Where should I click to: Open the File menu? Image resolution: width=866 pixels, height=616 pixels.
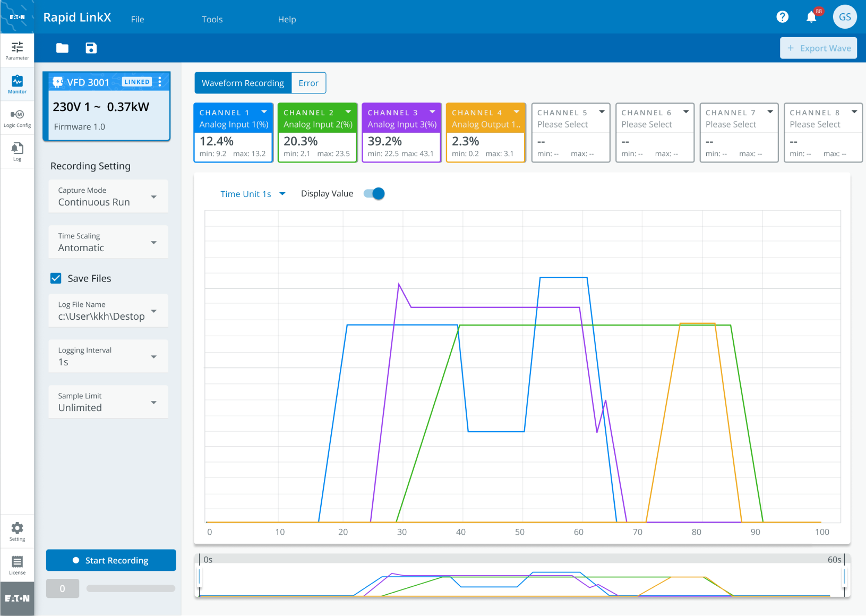click(x=138, y=19)
